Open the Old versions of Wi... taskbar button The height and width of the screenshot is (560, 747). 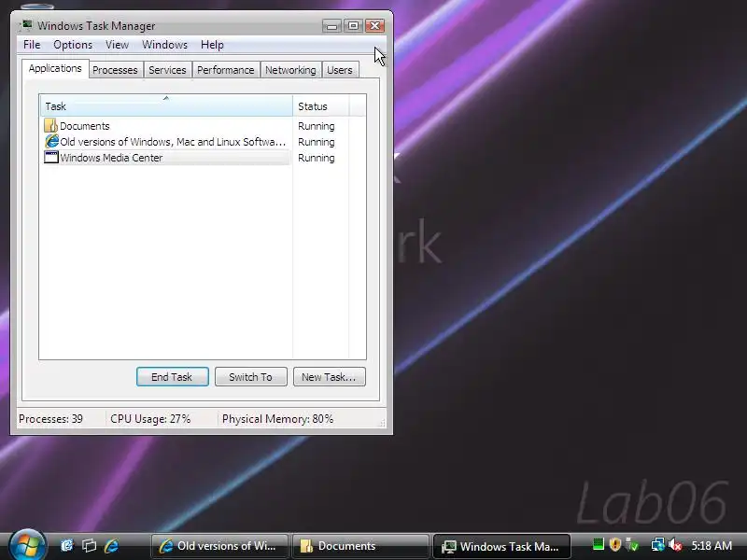point(219,546)
